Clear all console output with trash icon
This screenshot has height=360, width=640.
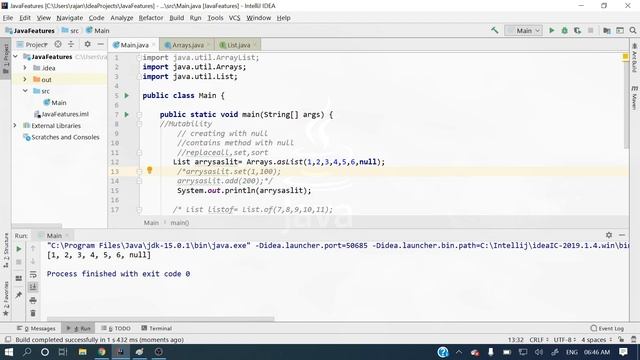33,313
